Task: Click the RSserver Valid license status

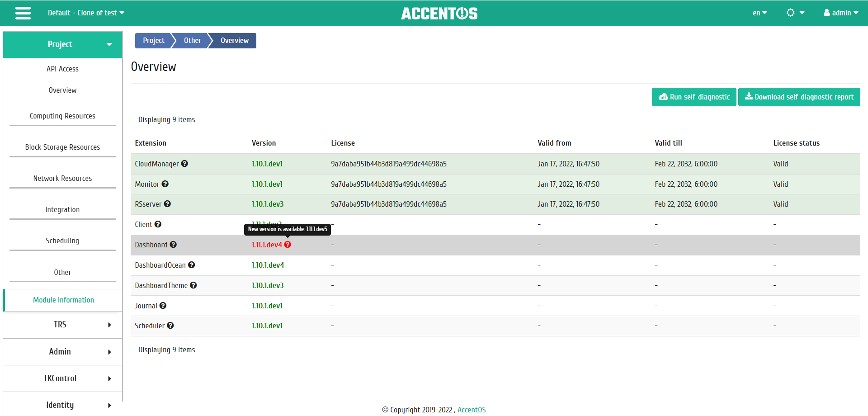Action: [780, 204]
